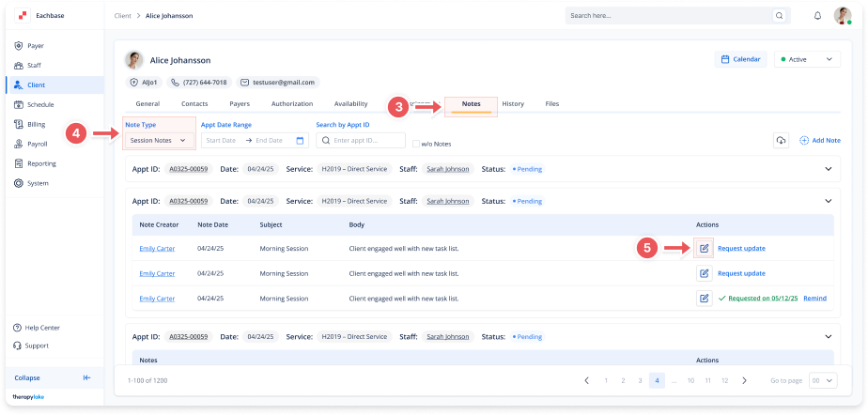Toggle the w/o Notes checkbox
This screenshot has width=868, height=415.
[x=416, y=144]
